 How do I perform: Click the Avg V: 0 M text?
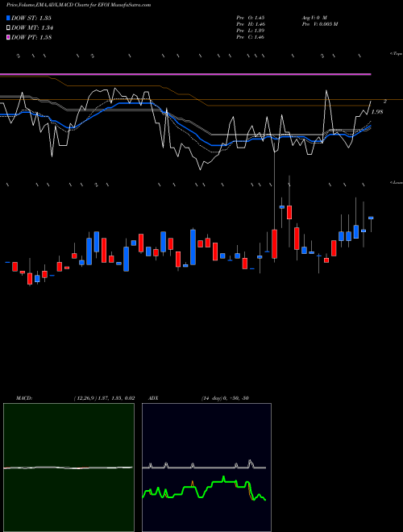coord(314,17)
